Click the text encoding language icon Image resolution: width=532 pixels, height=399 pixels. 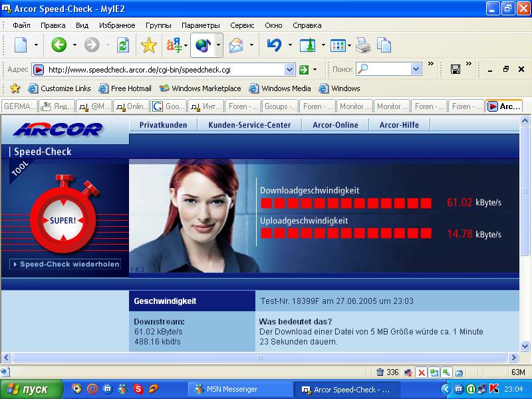[174, 45]
